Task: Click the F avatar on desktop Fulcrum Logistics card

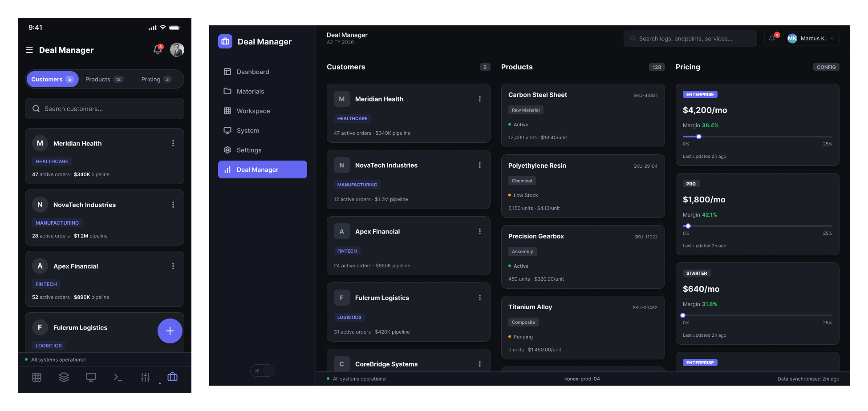Action: point(342,298)
